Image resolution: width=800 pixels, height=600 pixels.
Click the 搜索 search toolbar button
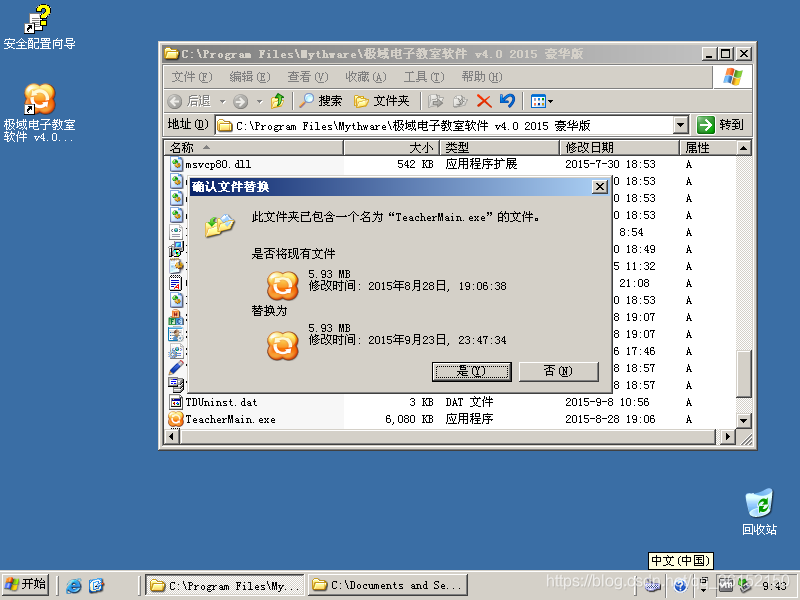(320, 101)
